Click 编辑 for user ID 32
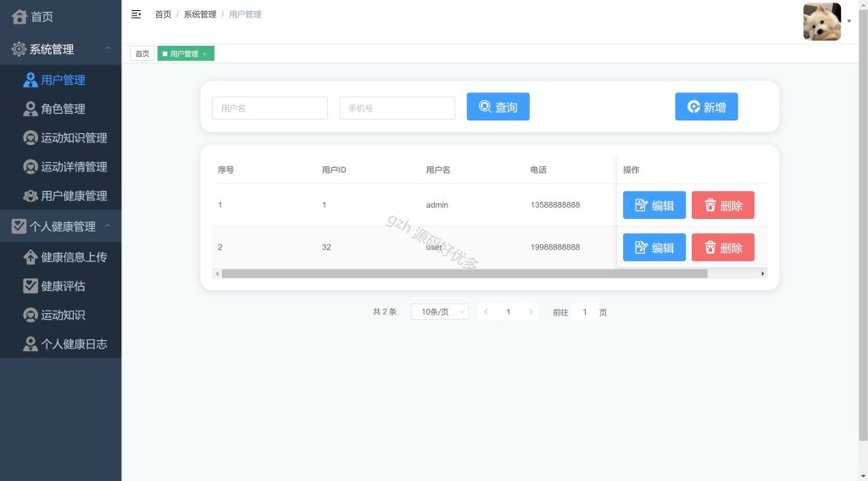 pos(654,247)
